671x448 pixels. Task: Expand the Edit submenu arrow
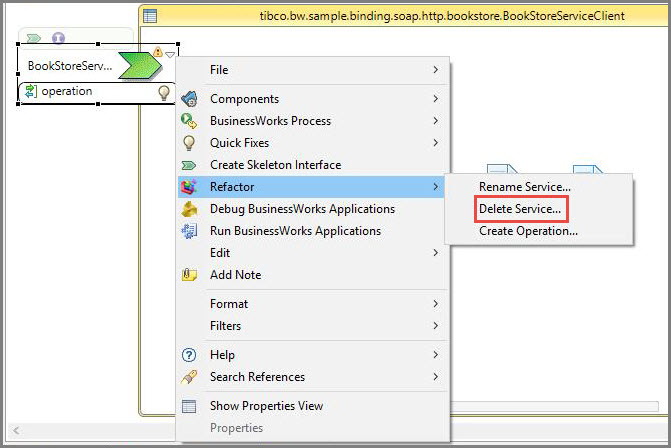tap(436, 252)
